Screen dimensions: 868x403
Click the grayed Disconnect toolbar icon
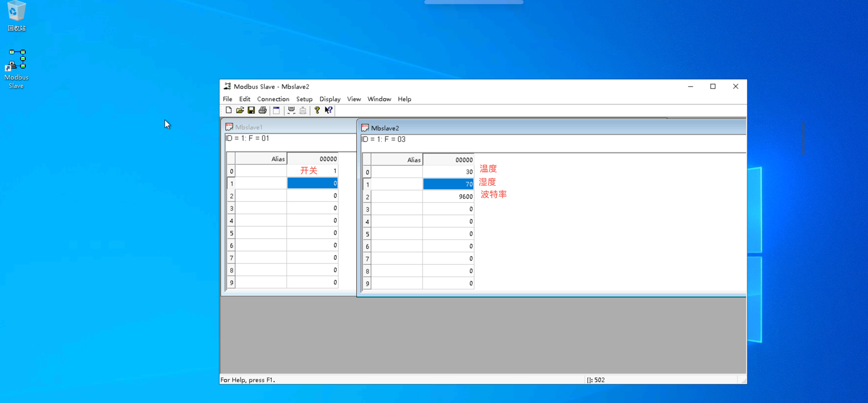click(x=303, y=110)
